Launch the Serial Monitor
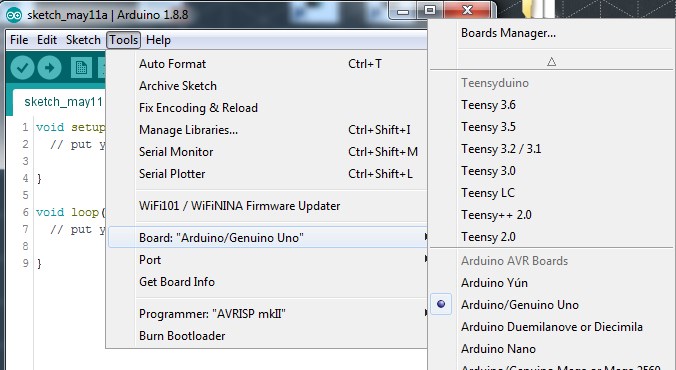Viewport: 676px width, 370px height. pyautogui.click(x=266, y=152)
